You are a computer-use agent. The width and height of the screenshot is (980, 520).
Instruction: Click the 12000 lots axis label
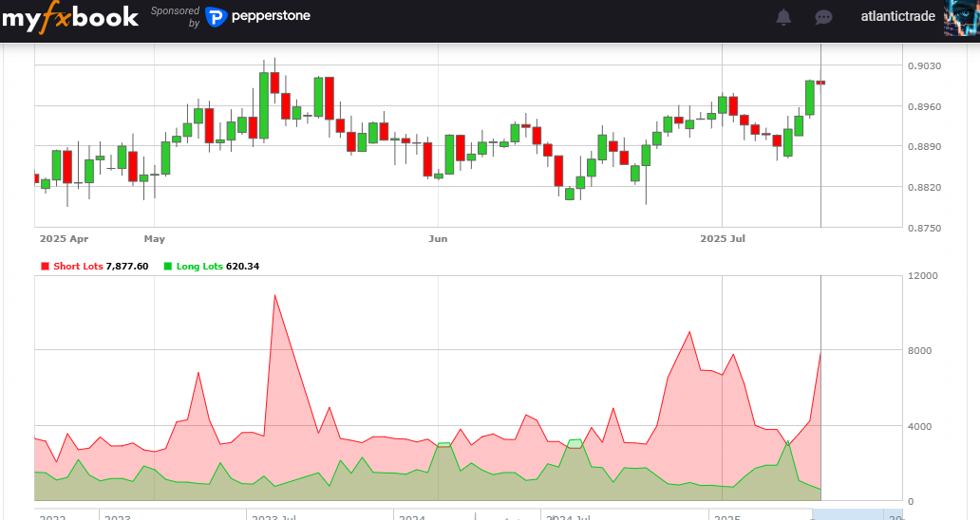(x=922, y=276)
